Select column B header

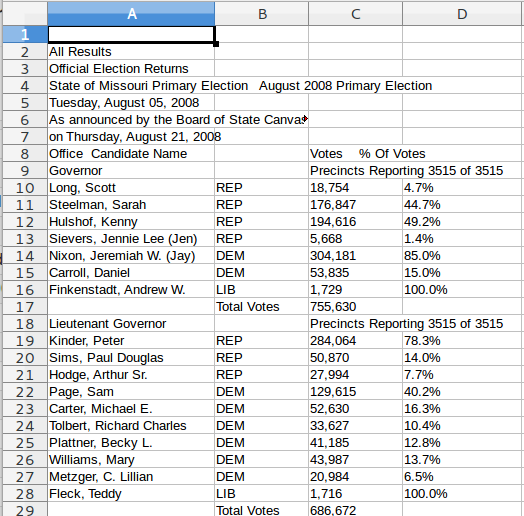pos(262,14)
